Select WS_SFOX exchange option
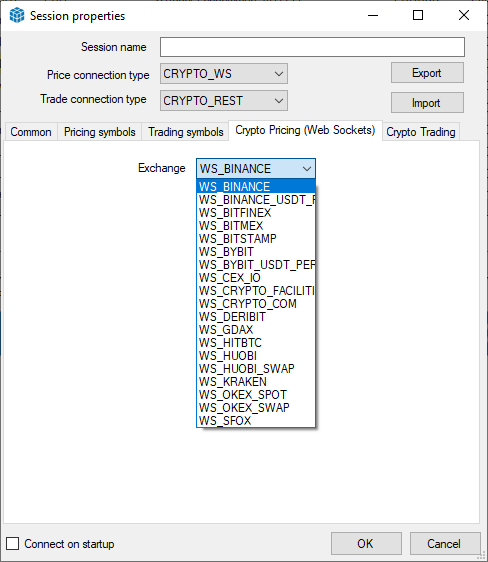488x562 pixels. pyautogui.click(x=256, y=420)
